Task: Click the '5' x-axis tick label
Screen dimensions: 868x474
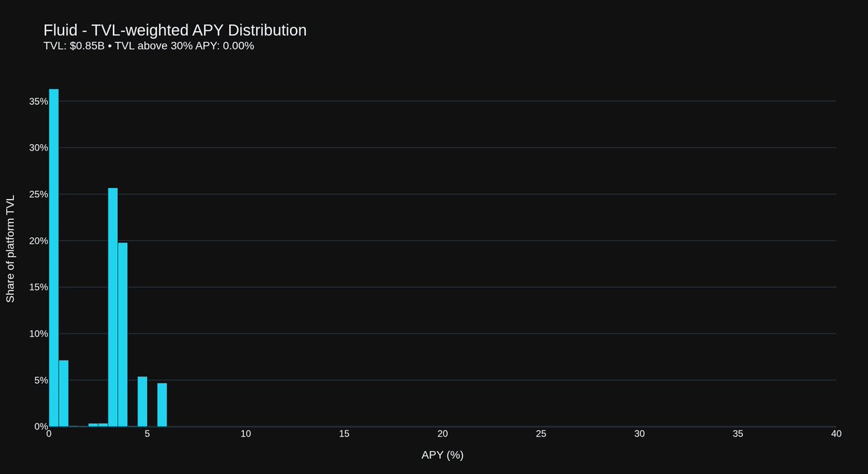Action: pyautogui.click(x=148, y=434)
